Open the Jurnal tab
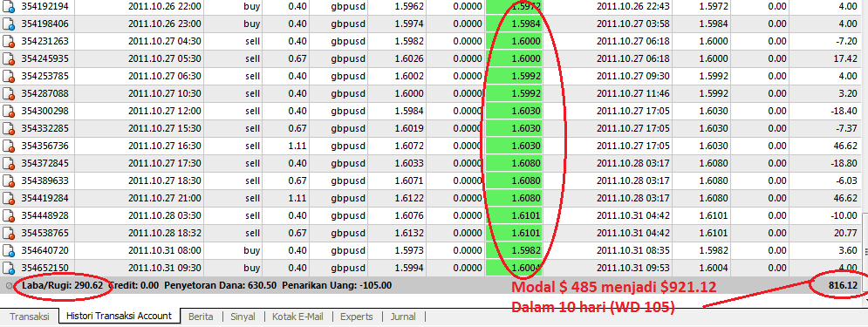The image size is (868, 327). tap(403, 317)
